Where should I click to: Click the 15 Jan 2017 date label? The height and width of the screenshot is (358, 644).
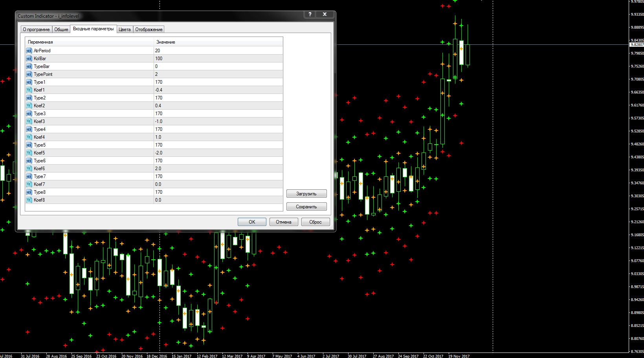click(182, 356)
